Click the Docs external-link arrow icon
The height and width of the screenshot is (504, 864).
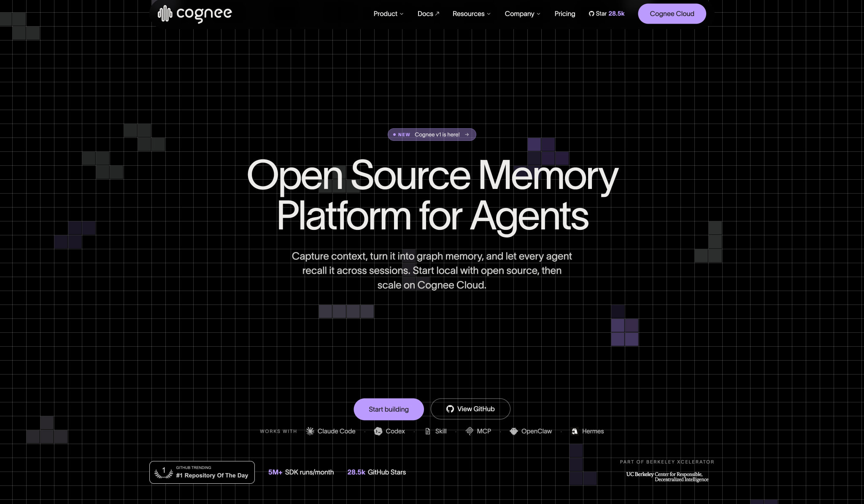tap(437, 13)
